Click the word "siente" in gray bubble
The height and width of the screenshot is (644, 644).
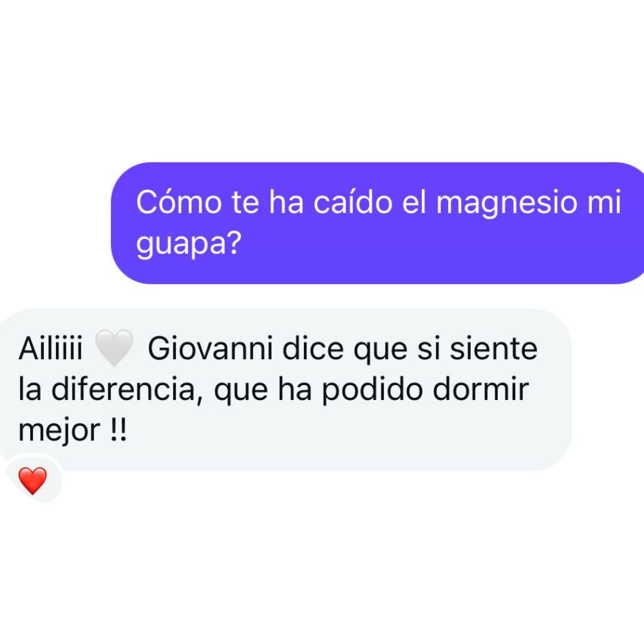coord(493,348)
